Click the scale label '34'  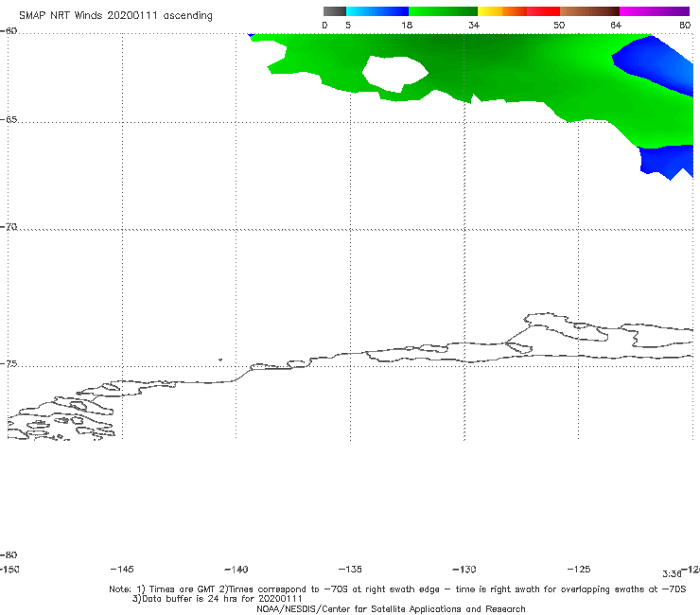tap(474, 25)
